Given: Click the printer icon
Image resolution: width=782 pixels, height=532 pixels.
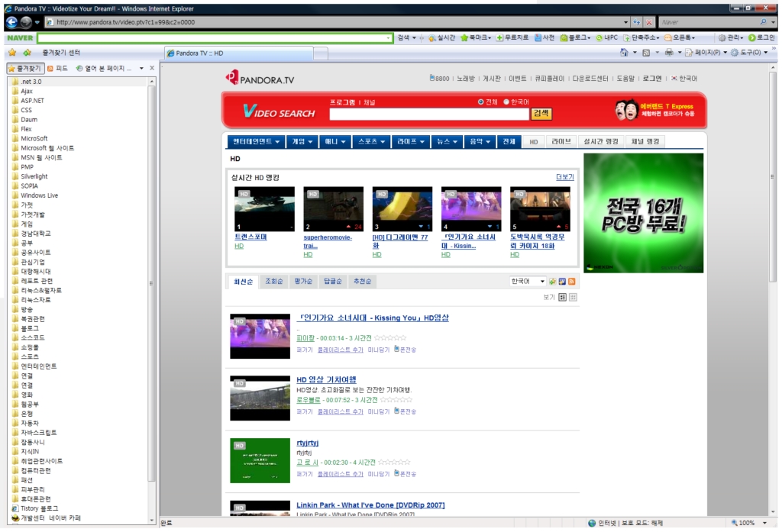Looking at the screenshot, I should click(x=669, y=53).
